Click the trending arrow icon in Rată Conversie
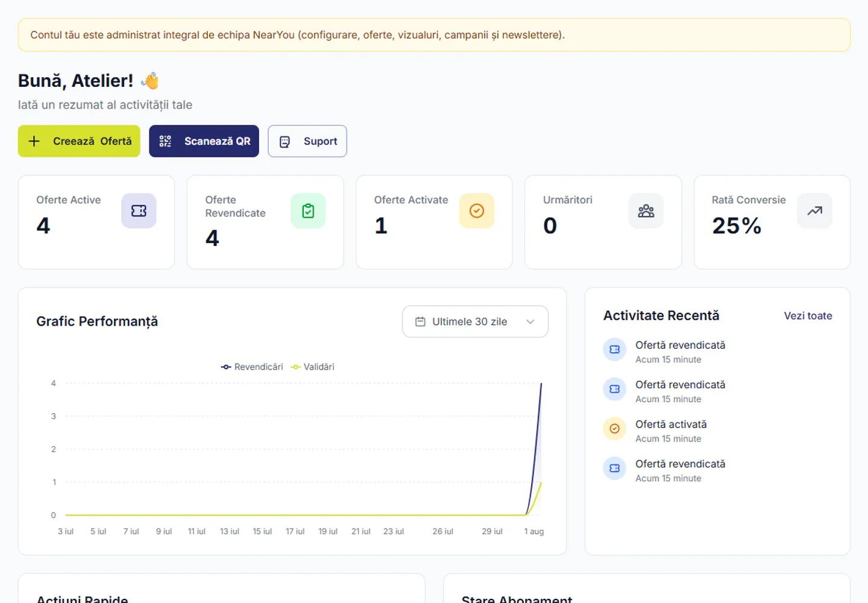 click(815, 211)
